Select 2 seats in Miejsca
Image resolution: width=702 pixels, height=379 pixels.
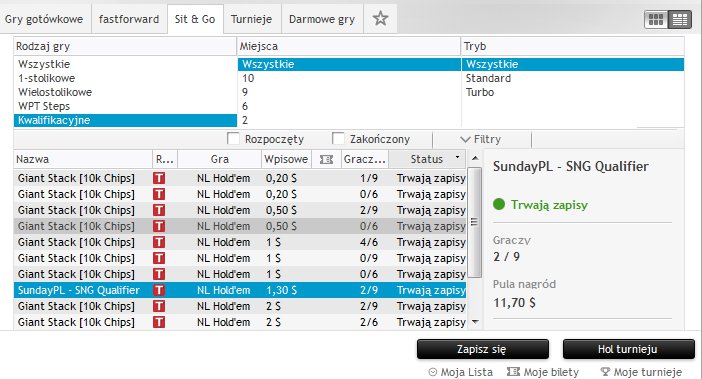point(349,120)
